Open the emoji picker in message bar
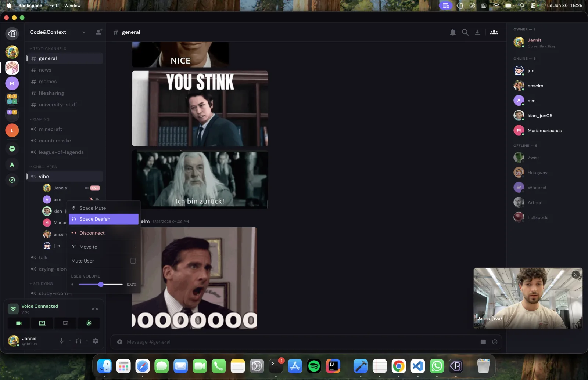The height and width of the screenshot is (380, 588). click(x=495, y=342)
